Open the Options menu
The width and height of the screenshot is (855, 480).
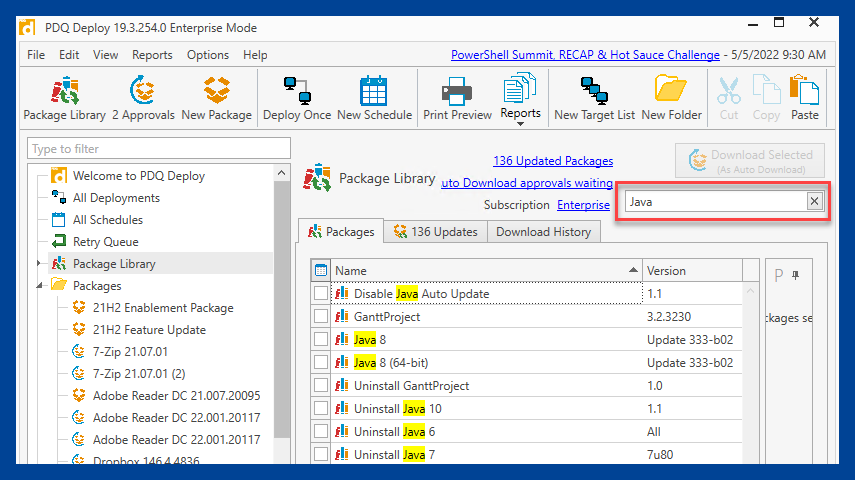(x=208, y=55)
